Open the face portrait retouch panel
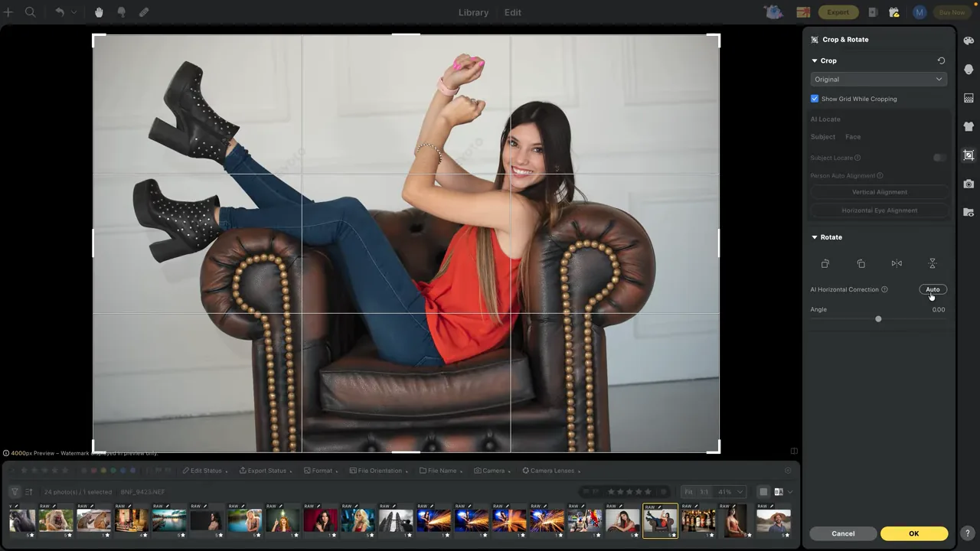 969,70
